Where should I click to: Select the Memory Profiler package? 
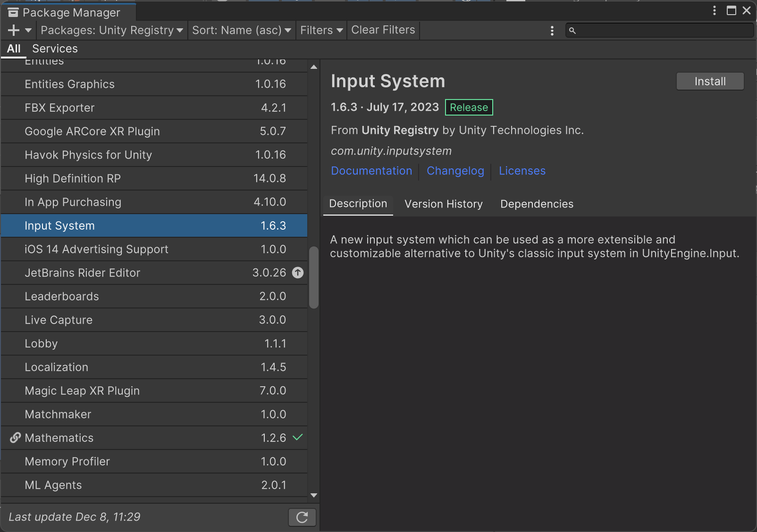click(x=154, y=461)
